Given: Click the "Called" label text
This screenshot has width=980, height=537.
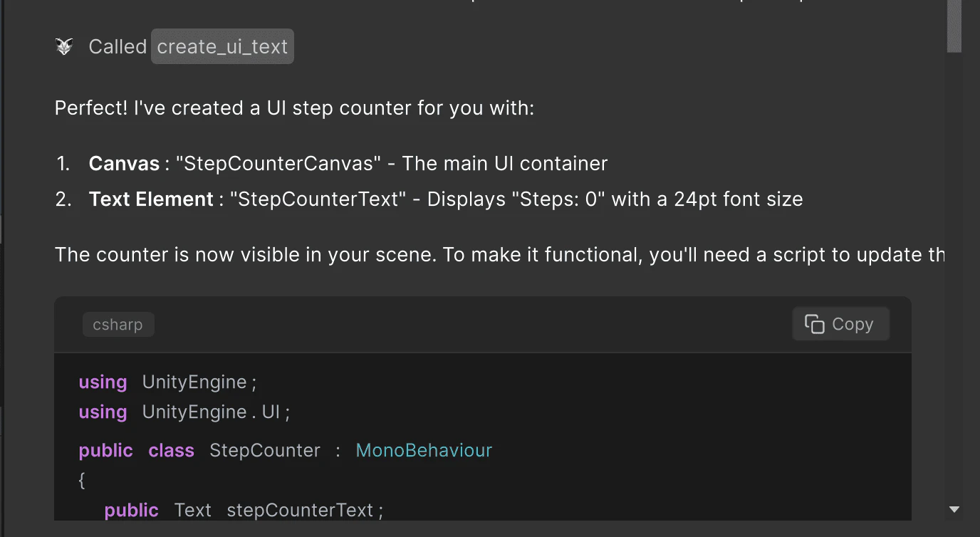Looking at the screenshot, I should (118, 47).
